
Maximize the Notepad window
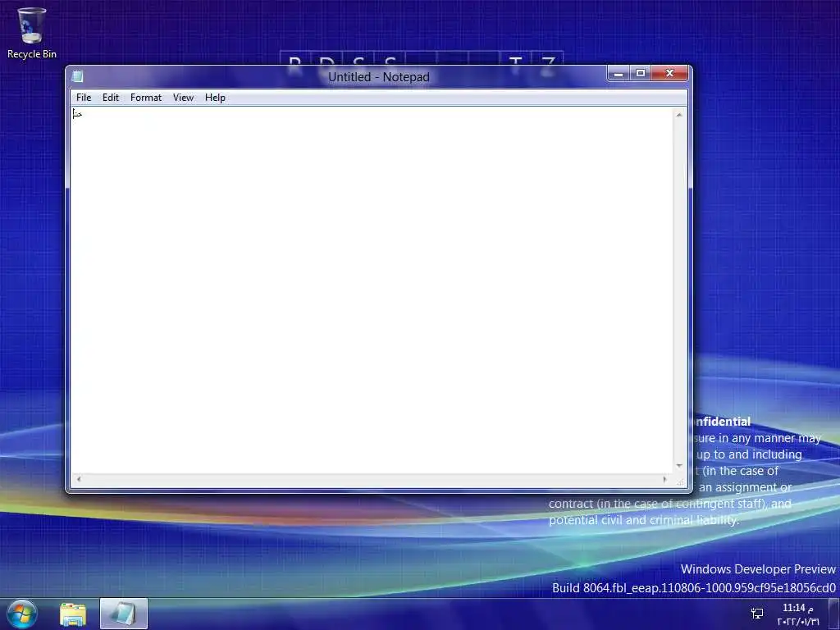coord(640,73)
